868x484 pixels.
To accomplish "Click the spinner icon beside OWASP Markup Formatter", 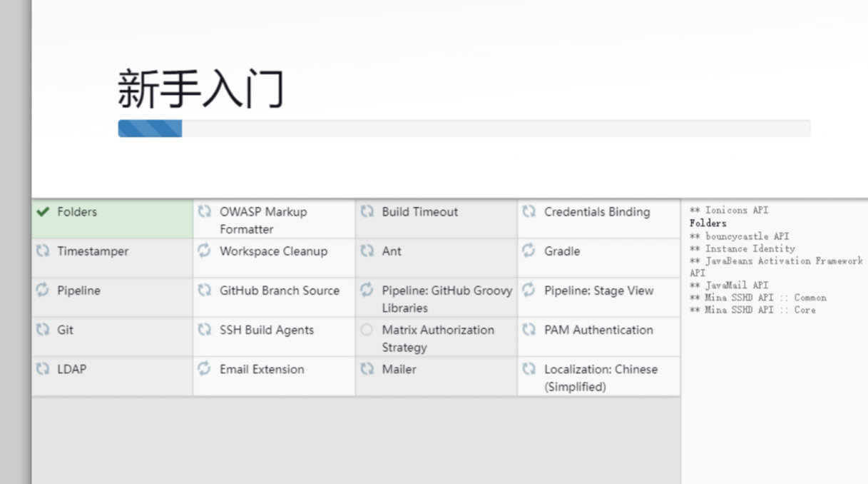I will (x=205, y=211).
